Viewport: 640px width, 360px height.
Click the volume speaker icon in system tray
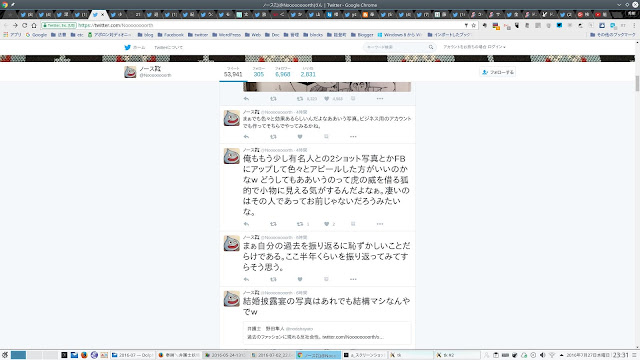point(542,355)
